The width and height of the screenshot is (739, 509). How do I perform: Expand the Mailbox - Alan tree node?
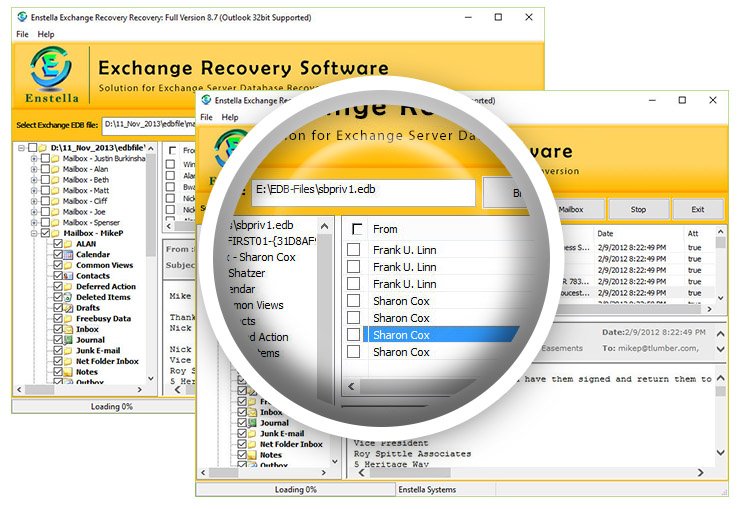coord(34,169)
